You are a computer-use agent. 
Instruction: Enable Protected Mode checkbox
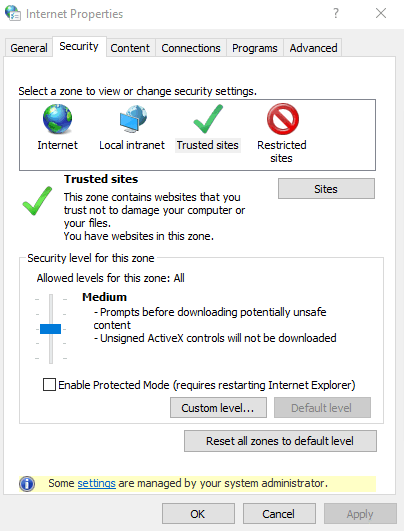click(49, 385)
